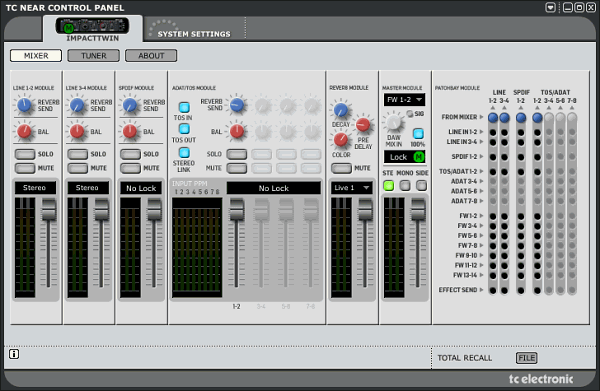This screenshot has width=600, height=391.
Task: Click the DAW MIX IN knob
Action: coord(393,122)
